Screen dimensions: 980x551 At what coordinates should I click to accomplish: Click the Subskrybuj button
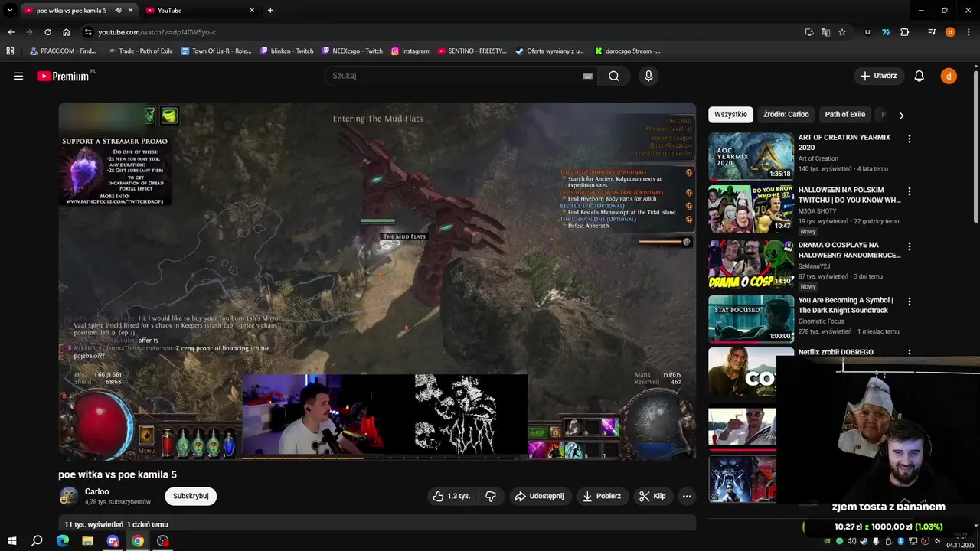coord(191,496)
